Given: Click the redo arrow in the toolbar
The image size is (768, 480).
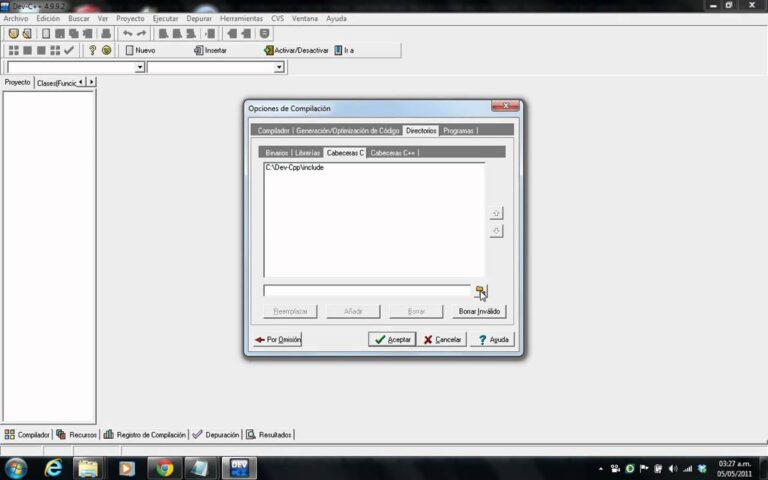Looking at the screenshot, I should tap(142, 33).
